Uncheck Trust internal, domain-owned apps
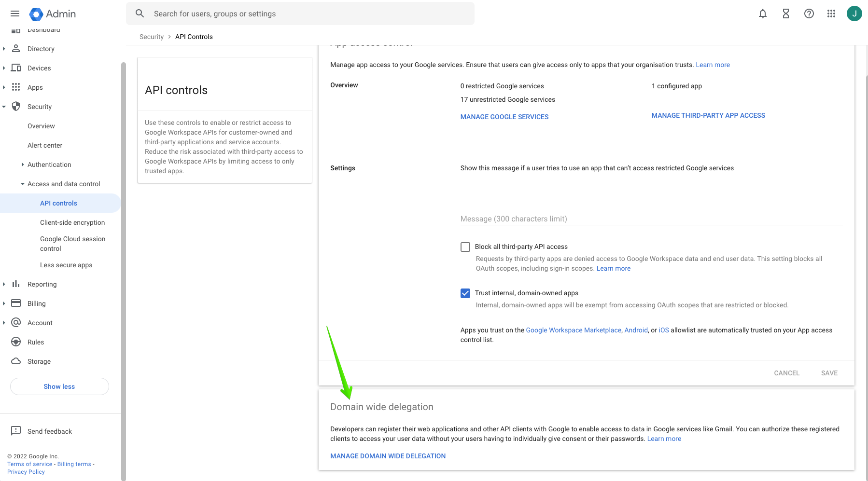 tap(465, 293)
